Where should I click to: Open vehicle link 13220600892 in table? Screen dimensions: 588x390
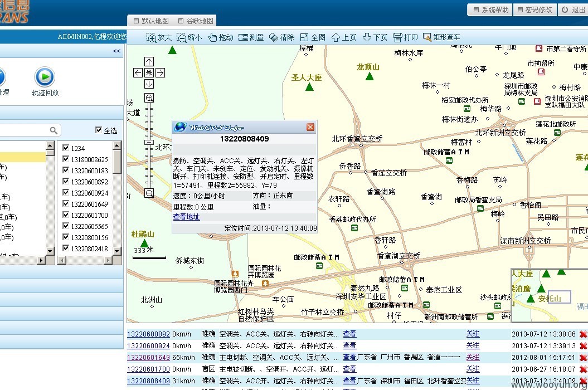coord(148,334)
